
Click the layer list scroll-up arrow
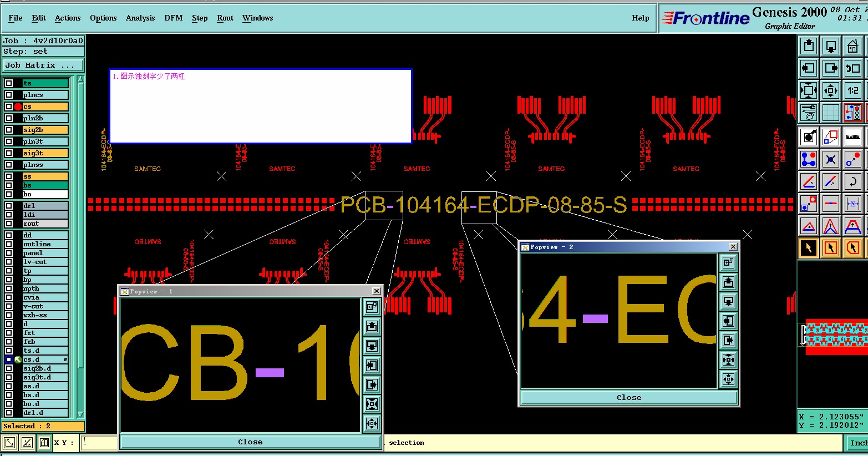tap(80, 79)
